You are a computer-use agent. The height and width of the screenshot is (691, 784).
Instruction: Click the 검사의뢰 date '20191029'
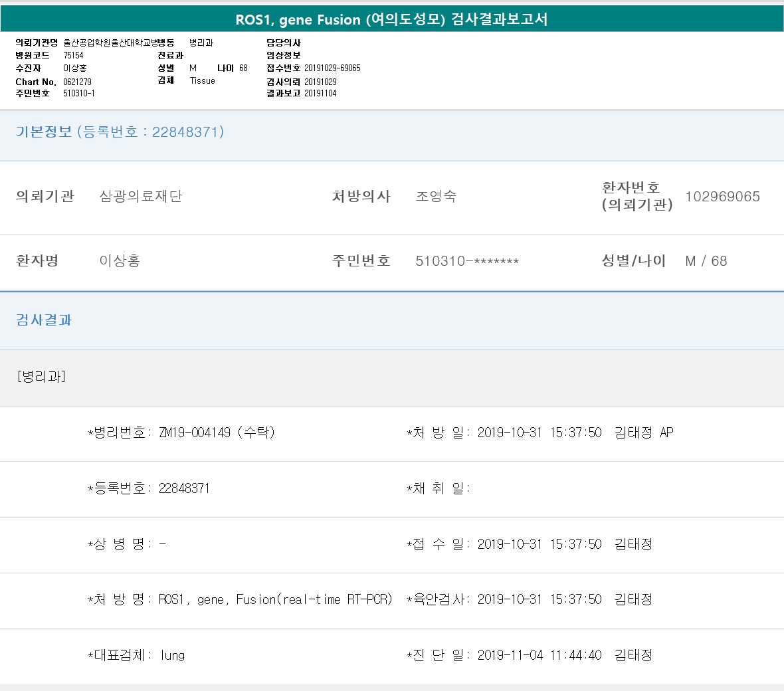[320, 82]
